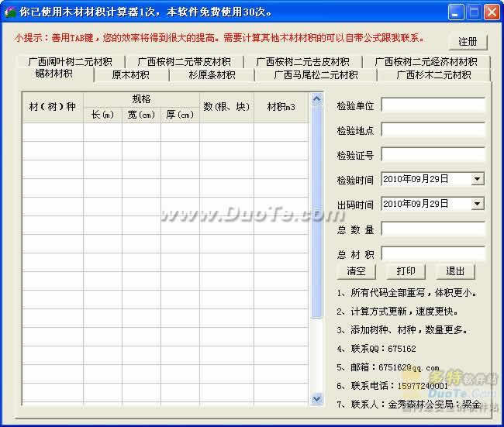The width and height of the screenshot is (504, 427).
Task: Click the 注册 register button
Action: [468, 42]
